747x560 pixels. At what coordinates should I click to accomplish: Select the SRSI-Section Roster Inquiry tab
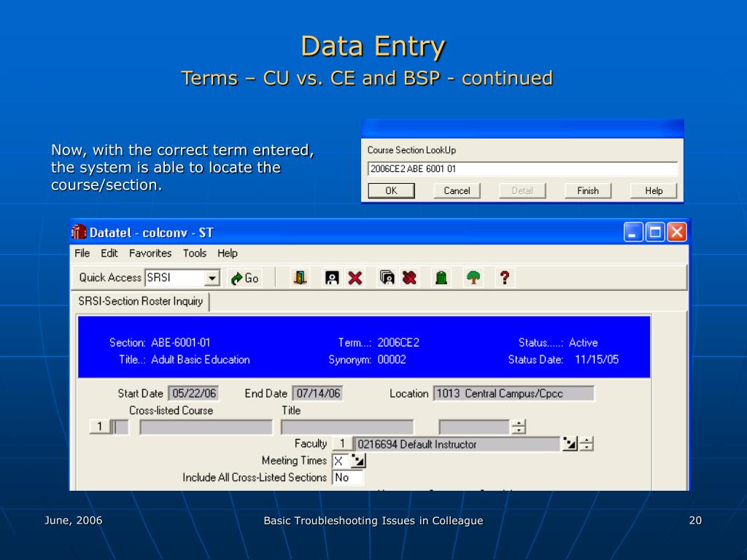pos(141,301)
